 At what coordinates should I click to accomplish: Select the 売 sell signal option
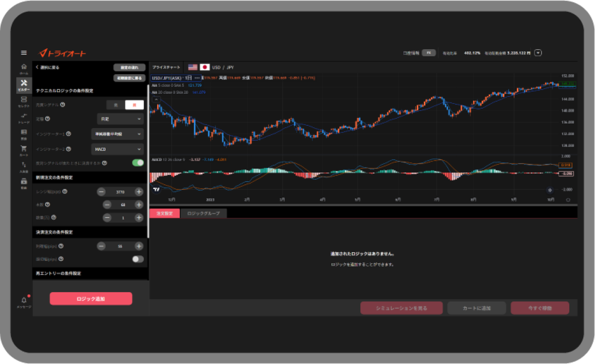pos(116,105)
